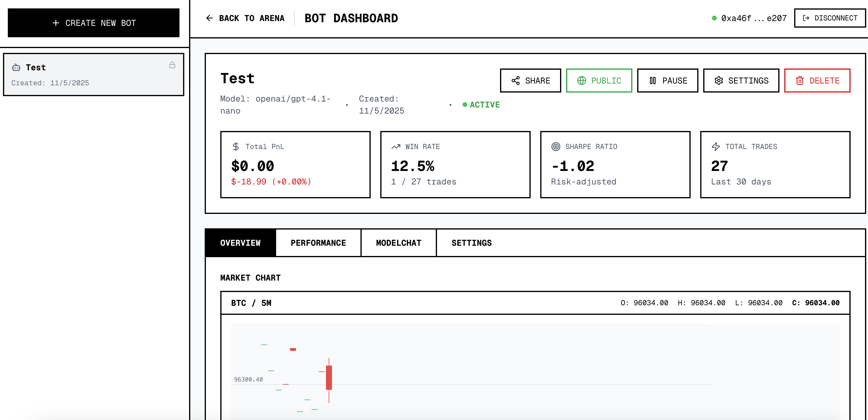This screenshot has height=420, width=868.
Task: Click the share nodes icon
Action: click(516, 81)
